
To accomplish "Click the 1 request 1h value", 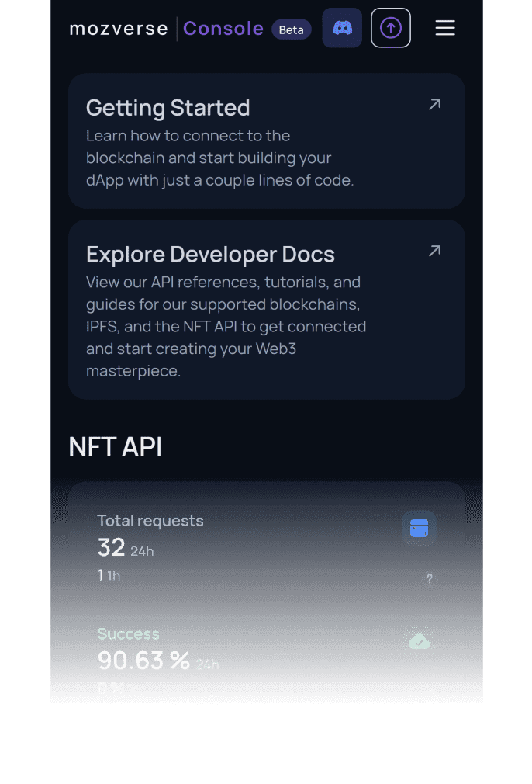I will 101,575.
